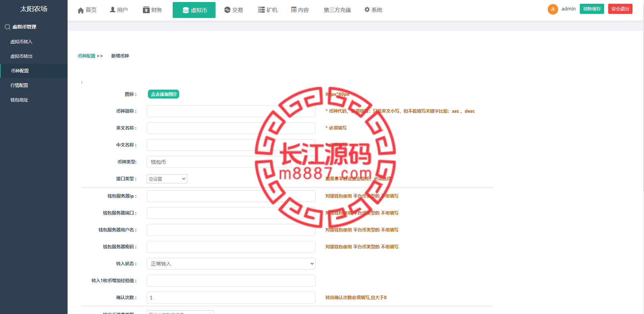Expand the 接口类型 dropdown showing 空设置

pyautogui.click(x=167, y=179)
